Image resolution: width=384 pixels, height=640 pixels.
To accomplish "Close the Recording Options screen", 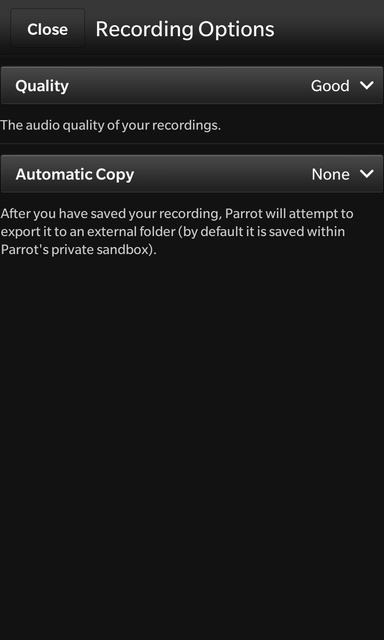I will [48, 29].
